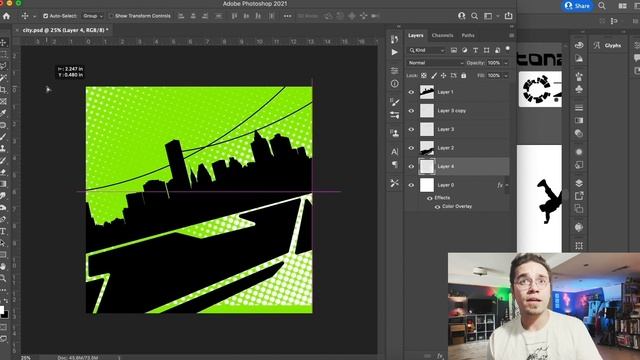This screenshot has height=360, width=640.
Task: Click the Fill 100% field
Action: pos(494,76)
